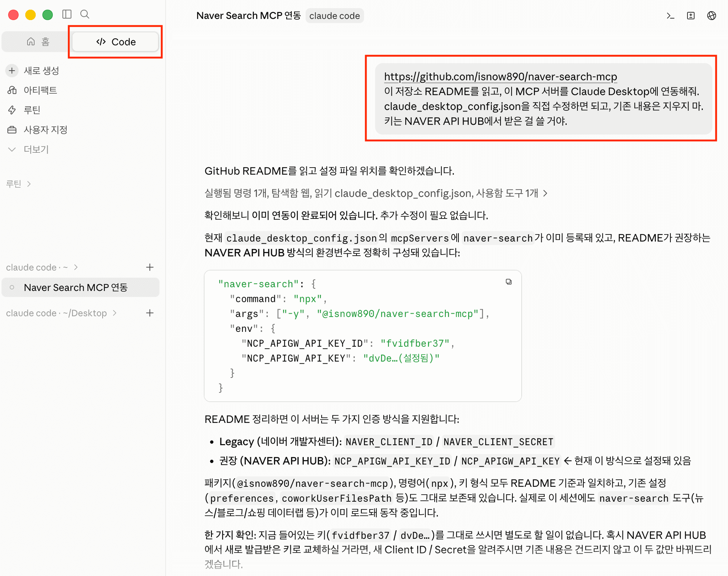728x576 pixels.
Task: Click the preferences inline code
Action: tap(242, 498)
